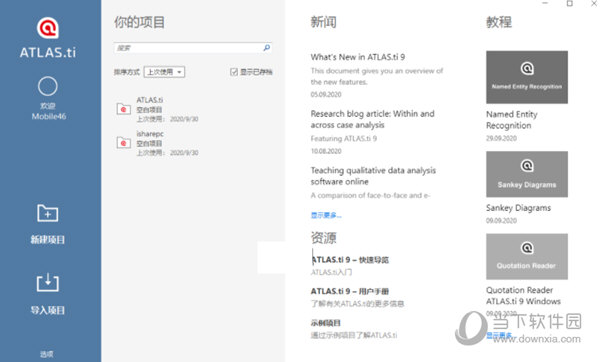The width and height of the screenshot is (600, 362).
Task: Open the isharepc project entry
Action: [x=158, y=143]
